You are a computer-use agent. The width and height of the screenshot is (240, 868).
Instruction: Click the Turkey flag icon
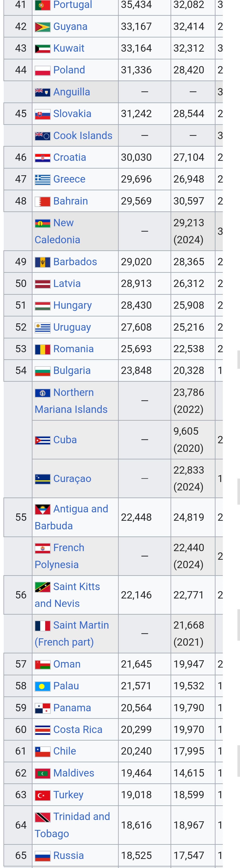click(42, 795)
